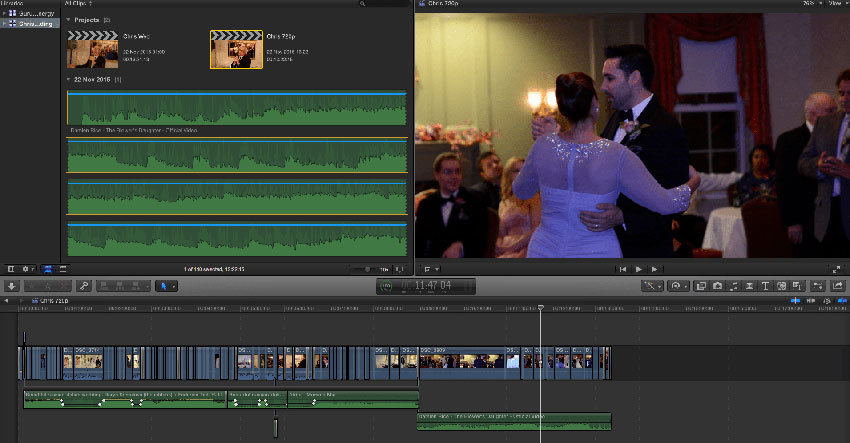Go to previous edit in viewer

[623, 269]
